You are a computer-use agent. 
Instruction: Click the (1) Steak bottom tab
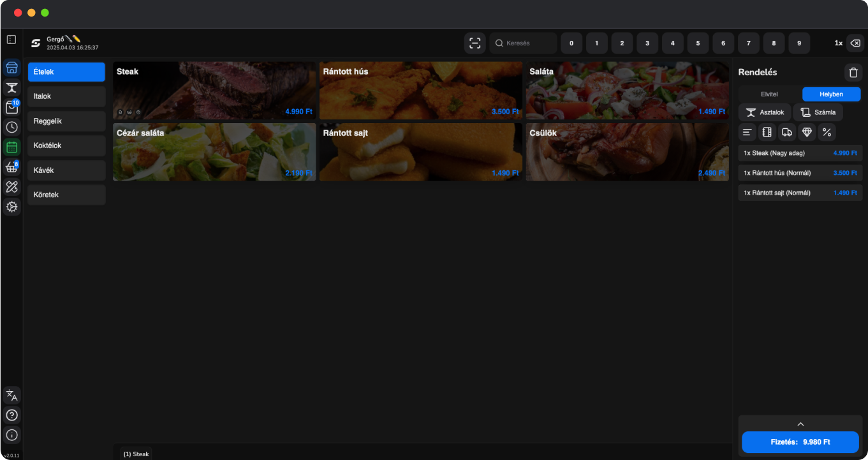click(x=136, y=454)
